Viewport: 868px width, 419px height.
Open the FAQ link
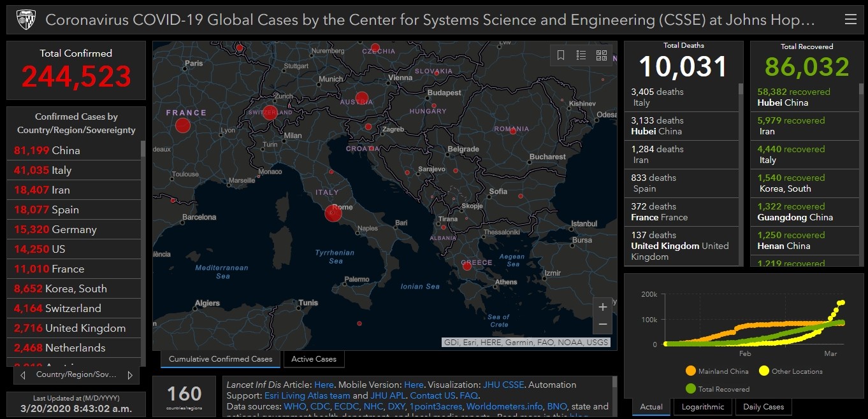468,395
